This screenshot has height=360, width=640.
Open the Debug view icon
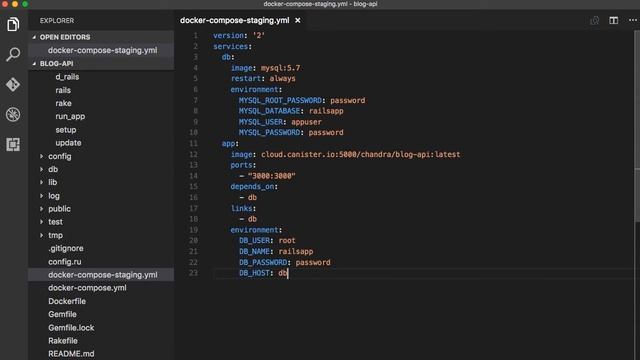pos(13,114)
